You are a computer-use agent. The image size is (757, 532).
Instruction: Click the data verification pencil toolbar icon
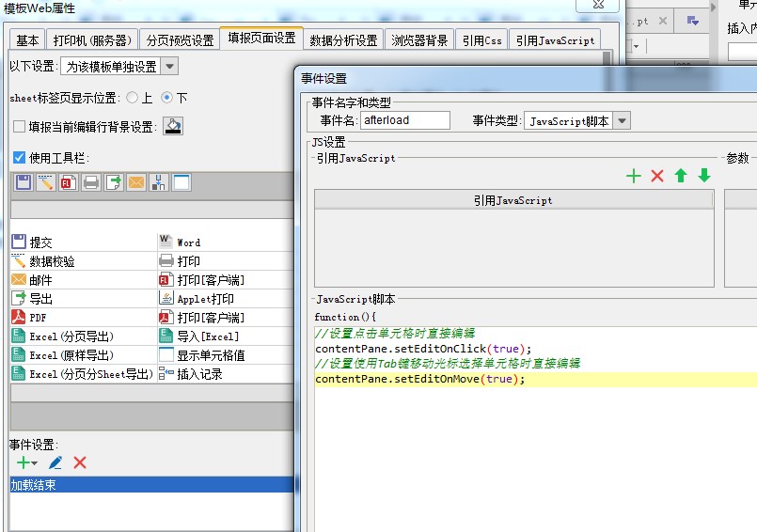pos(46,182)
